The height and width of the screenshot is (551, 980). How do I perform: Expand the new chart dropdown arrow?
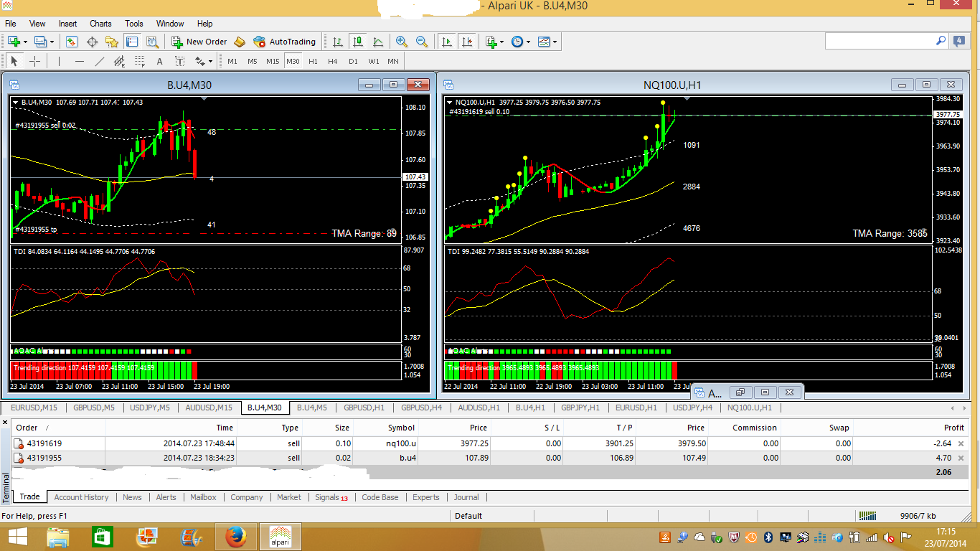pos(26,42)
